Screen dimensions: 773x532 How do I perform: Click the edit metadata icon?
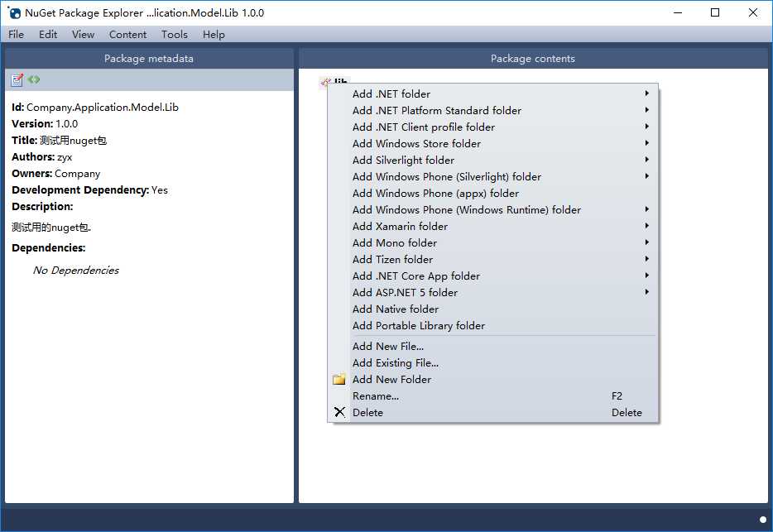click(17, 80)
